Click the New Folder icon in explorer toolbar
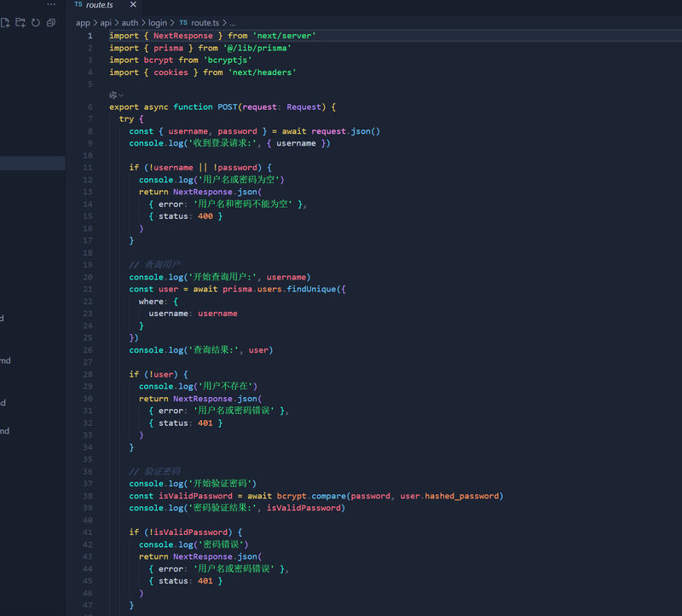 point(20,23)
